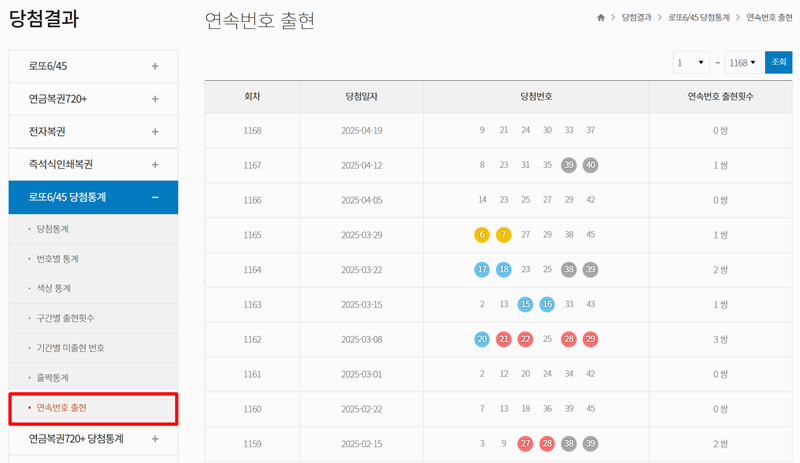The width and height of the screenshot is (800, 463).
Task: Click blue ball 16 in round 1163
Action: coord(547,304)
